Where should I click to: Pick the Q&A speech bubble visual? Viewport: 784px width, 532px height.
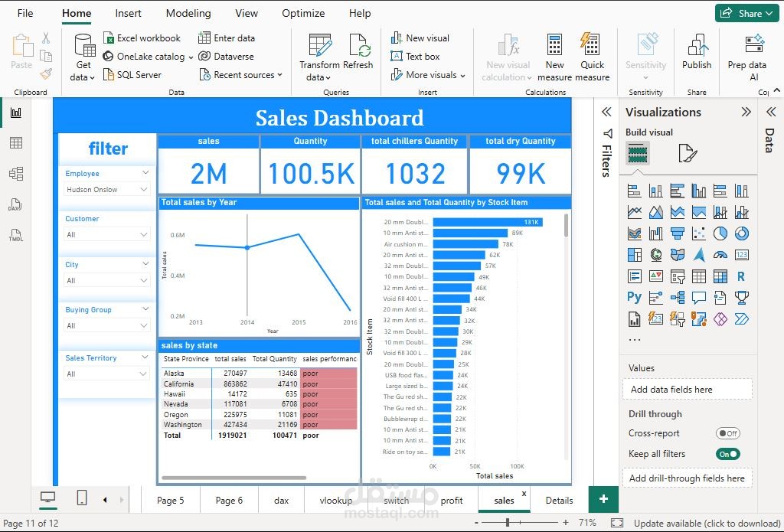point(699,298)
